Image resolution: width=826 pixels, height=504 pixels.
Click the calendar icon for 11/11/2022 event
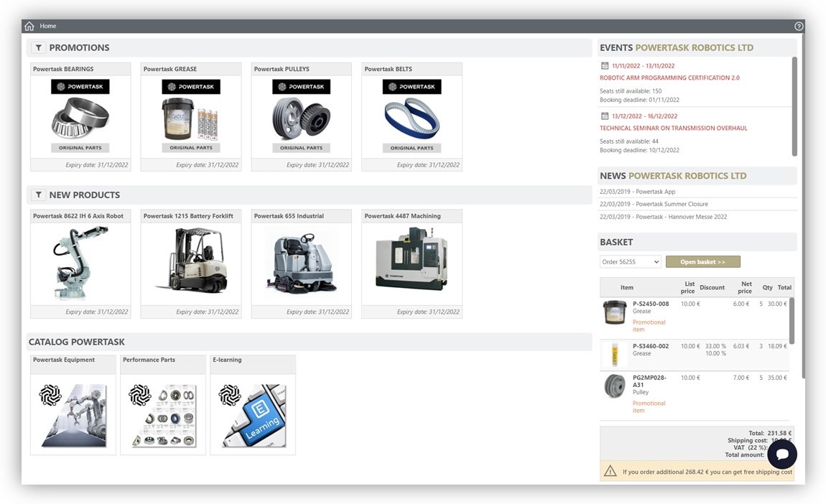pos(605,66)
